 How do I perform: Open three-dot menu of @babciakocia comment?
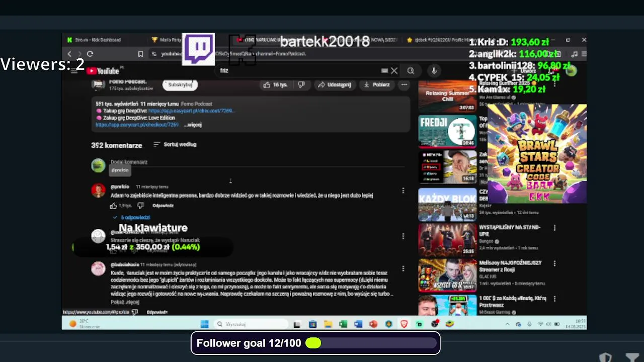pyautogui.click(x=403, y=268)
